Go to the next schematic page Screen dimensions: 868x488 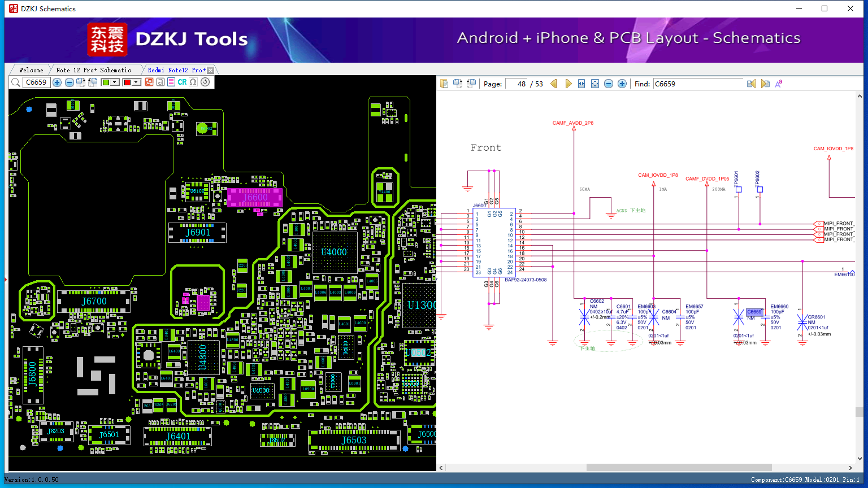point(568,84)
